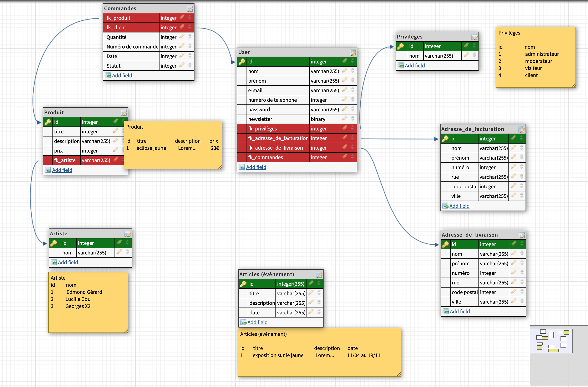588x387 pixels.
Task: Click the edit icon on the Commandes table header
Action: tap(190, 9)
